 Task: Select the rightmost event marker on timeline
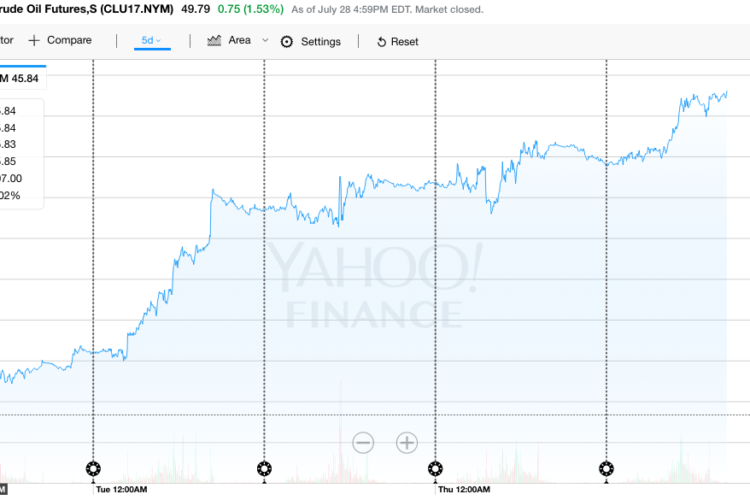pos(606,468)
